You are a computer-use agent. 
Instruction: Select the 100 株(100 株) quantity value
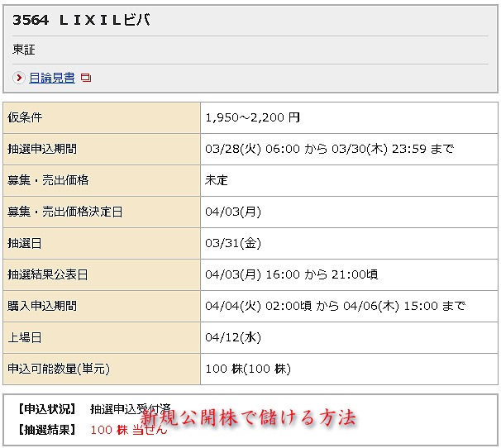point(248,369)
